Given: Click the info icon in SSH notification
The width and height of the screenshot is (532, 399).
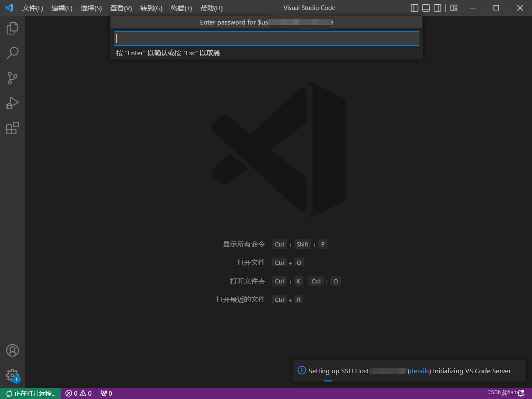Looking at the screenshot, I should pyautogui.click(x=302, y=370).
